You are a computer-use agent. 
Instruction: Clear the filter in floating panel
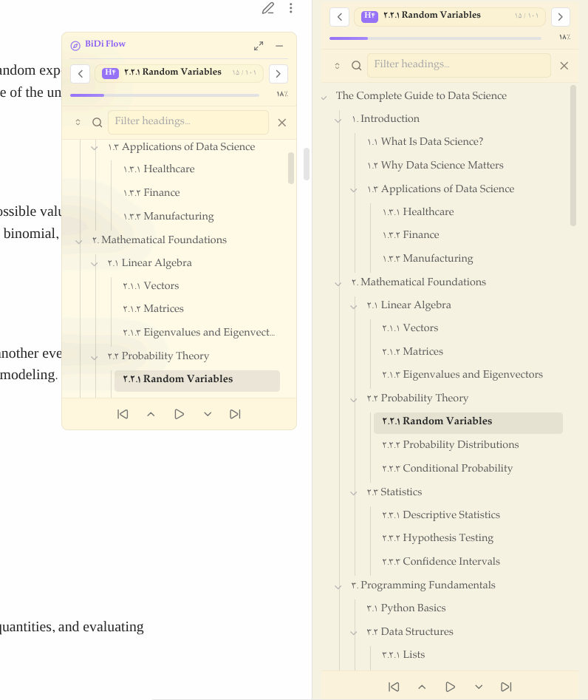click(282, 122)
